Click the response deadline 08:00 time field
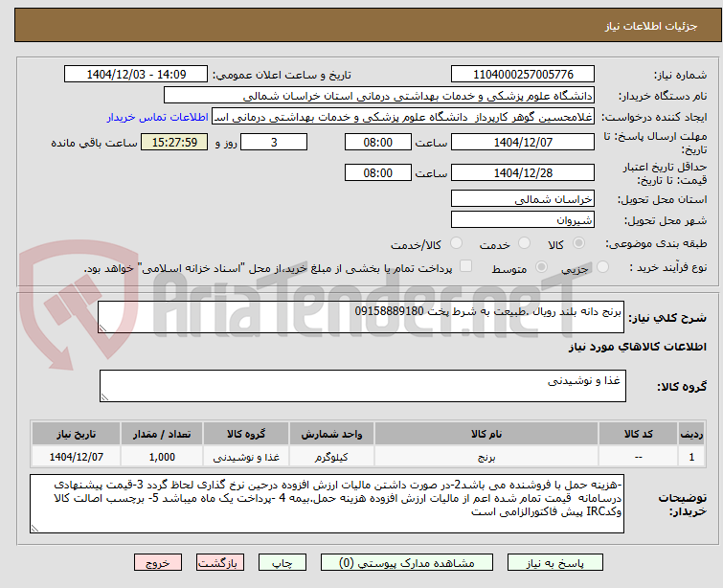This screenshot has height=588, width=723. 377,142
